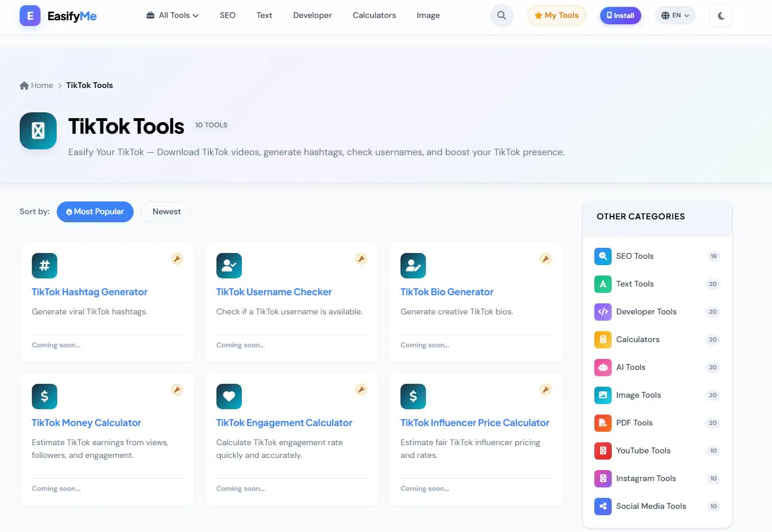772x532 pixels.
Task: Open the SEO navigation menu item
Action: (227, 16)
